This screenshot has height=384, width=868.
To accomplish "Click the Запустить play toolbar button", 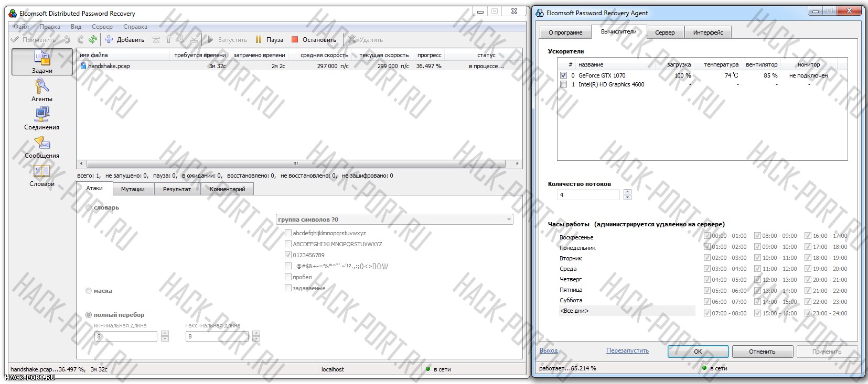I will (227, 39).
